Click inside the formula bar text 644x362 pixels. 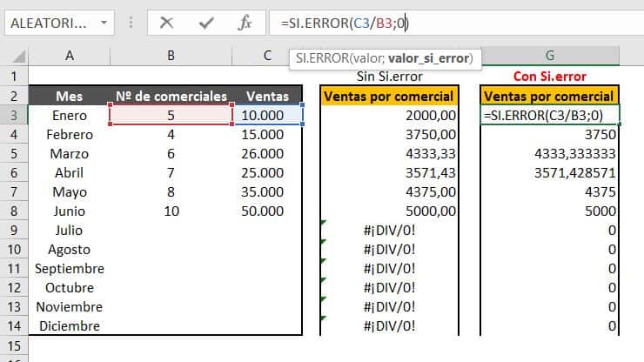point(345,23)
